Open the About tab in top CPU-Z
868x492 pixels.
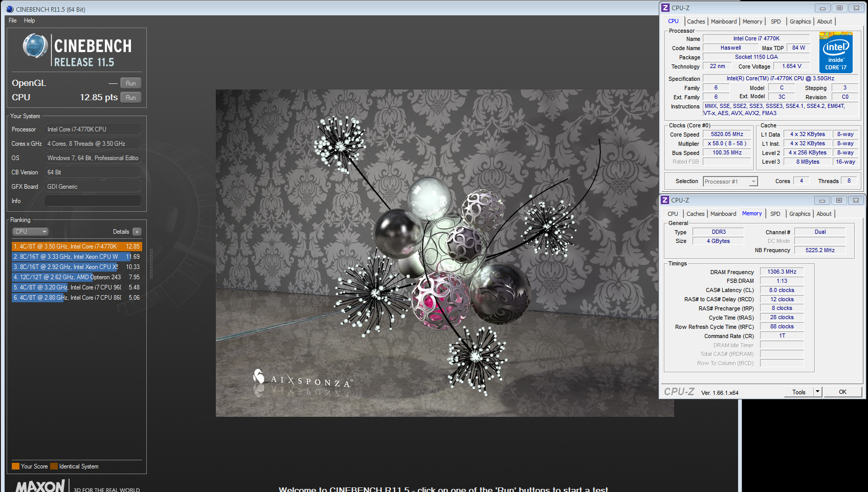[825, 21]
